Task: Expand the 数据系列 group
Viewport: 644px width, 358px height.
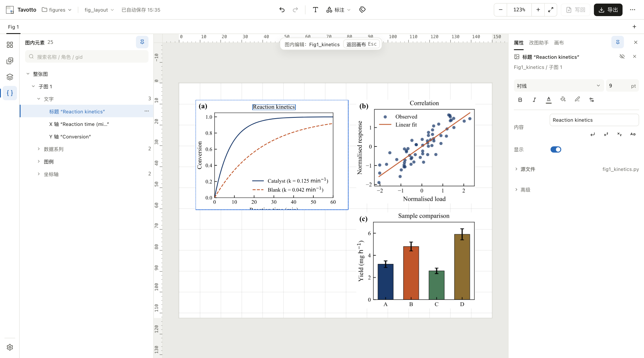Action: click(38, 149)
